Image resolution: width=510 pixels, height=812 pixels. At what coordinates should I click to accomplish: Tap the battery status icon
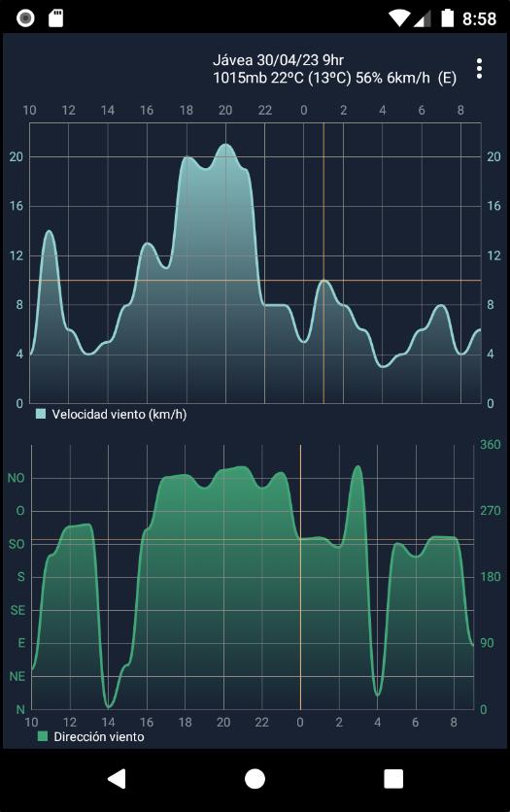tap(447, 18)
